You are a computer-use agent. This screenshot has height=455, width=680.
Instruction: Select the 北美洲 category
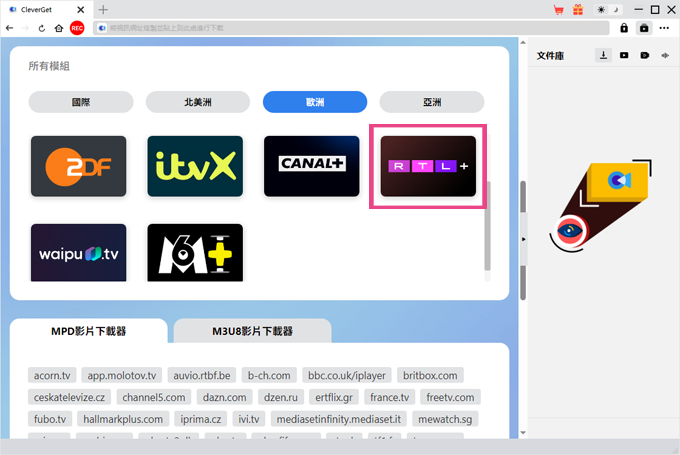tap(198, 102)
